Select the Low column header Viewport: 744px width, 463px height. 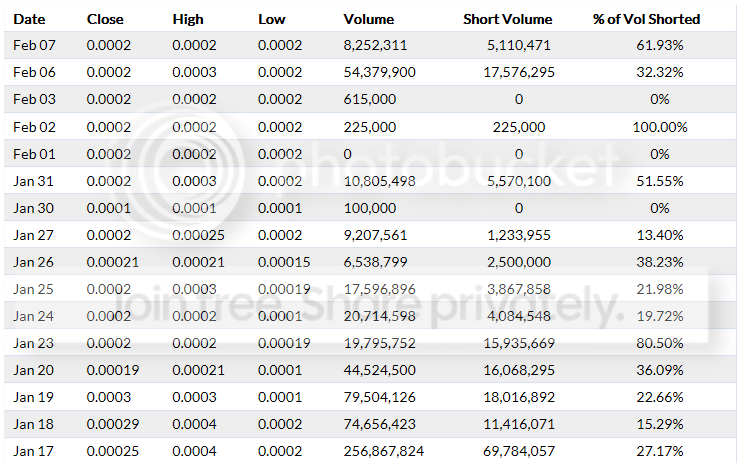[x=271, y=19]
